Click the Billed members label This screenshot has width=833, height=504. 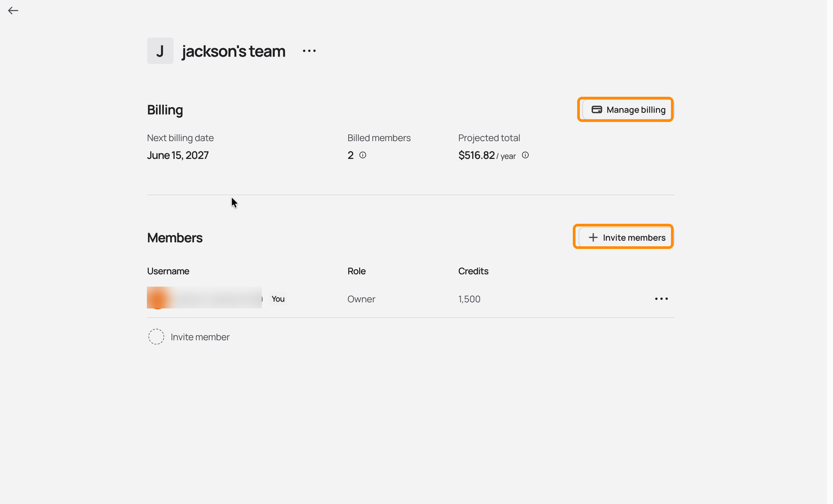(x=379, y=138)
